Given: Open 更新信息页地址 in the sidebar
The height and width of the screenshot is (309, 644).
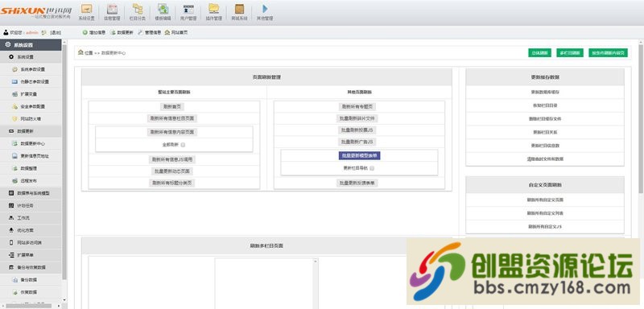Looking at the screenshot, I should click(31, 156).
